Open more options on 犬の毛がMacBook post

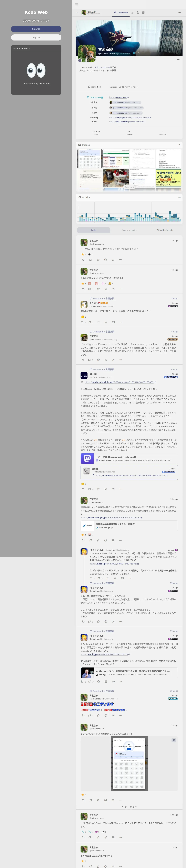coord(121,289)
